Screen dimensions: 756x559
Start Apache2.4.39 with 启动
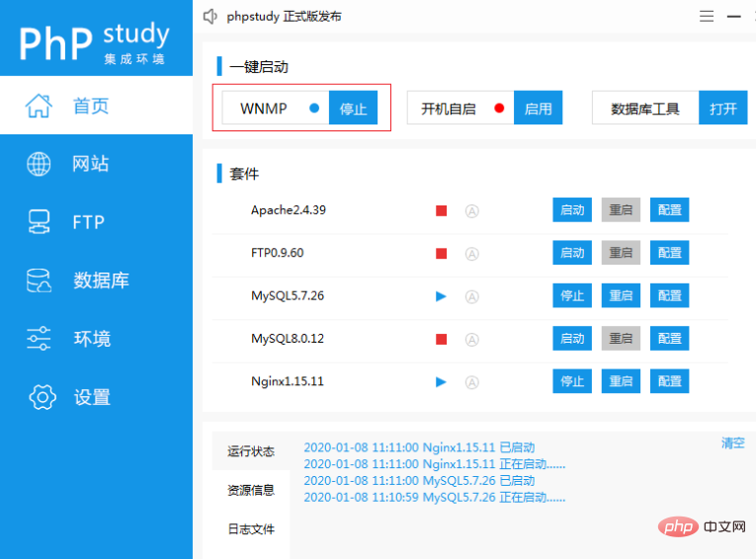(572, 209)
